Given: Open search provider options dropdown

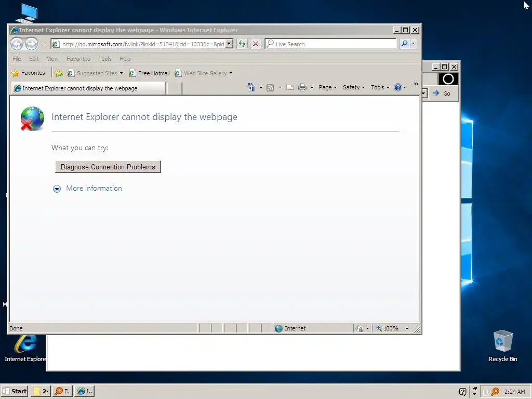Looking at the screenshot, I should [413, 44].
